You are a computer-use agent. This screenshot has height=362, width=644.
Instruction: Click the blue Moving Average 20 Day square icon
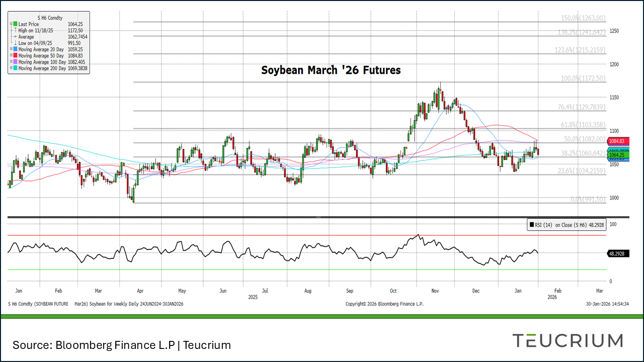pos(15,49)
